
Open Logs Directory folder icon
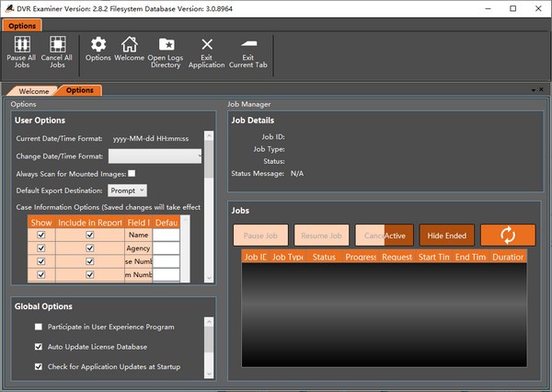point(166,44)
